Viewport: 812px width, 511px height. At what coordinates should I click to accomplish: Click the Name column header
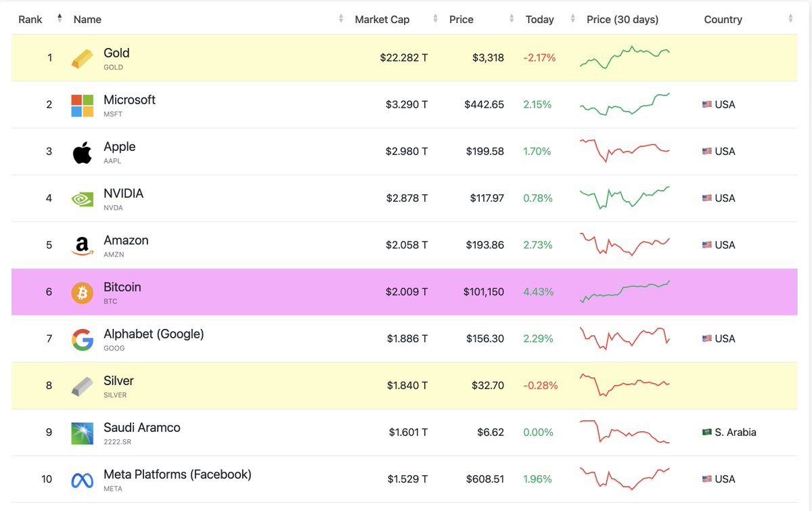click(87, 20)
